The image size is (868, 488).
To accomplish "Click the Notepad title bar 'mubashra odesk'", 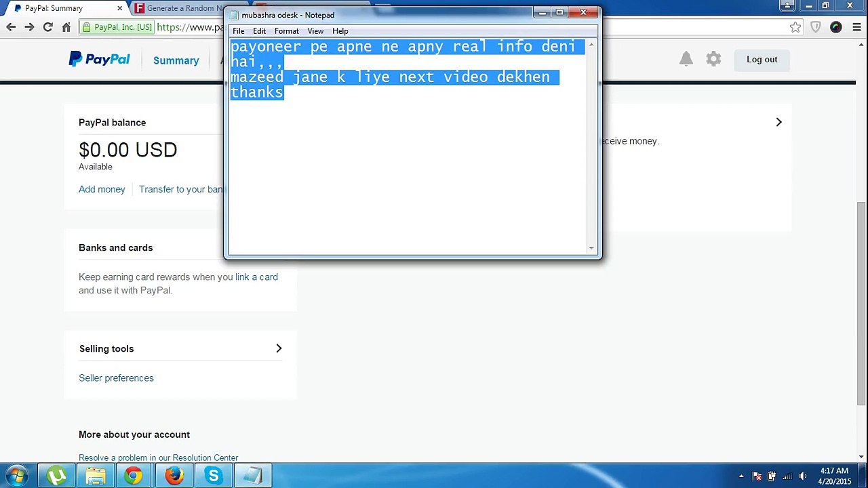I will click(288, 15).
